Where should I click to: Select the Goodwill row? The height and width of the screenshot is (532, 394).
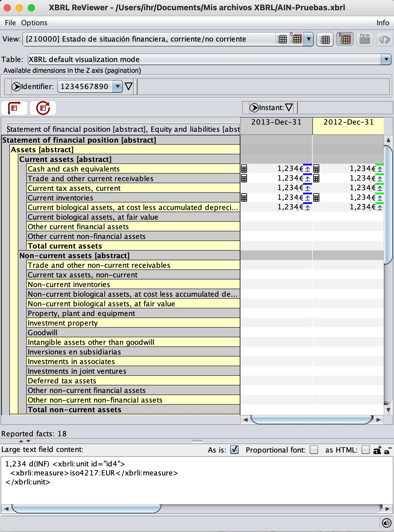point(133,332)
